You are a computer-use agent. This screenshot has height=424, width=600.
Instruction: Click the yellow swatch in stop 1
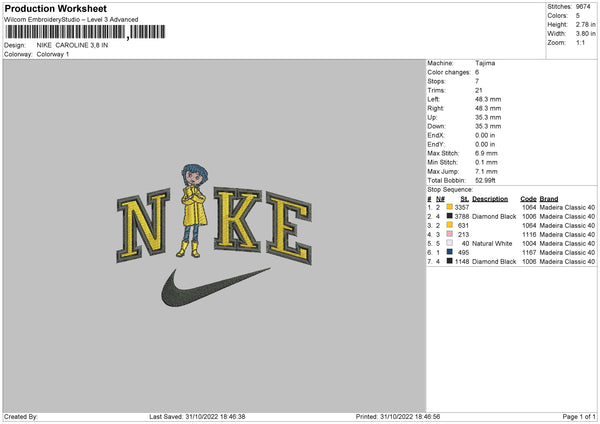point(449,207)
